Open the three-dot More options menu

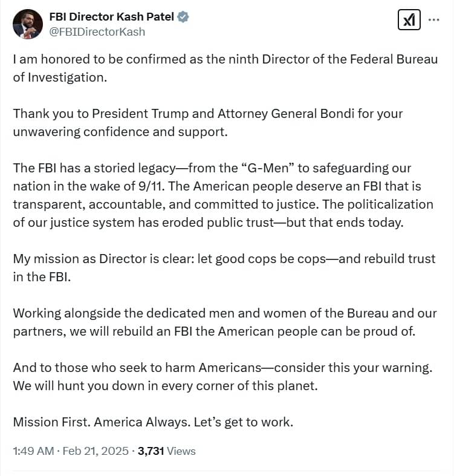(x=433, y=19)
